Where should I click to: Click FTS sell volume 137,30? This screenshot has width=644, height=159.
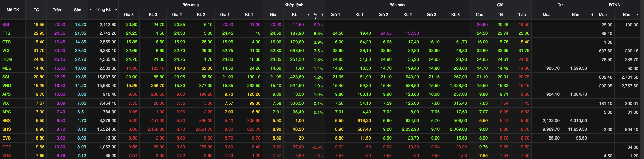pyautogui.click(x=412, y=33)
